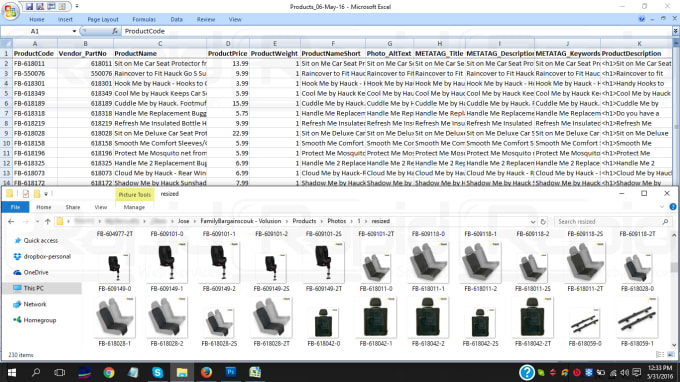The height and width of the screenshot is (382, 680).
Task: Select thumbnail FB-609149-0
Action: click(x=114, y=267)
